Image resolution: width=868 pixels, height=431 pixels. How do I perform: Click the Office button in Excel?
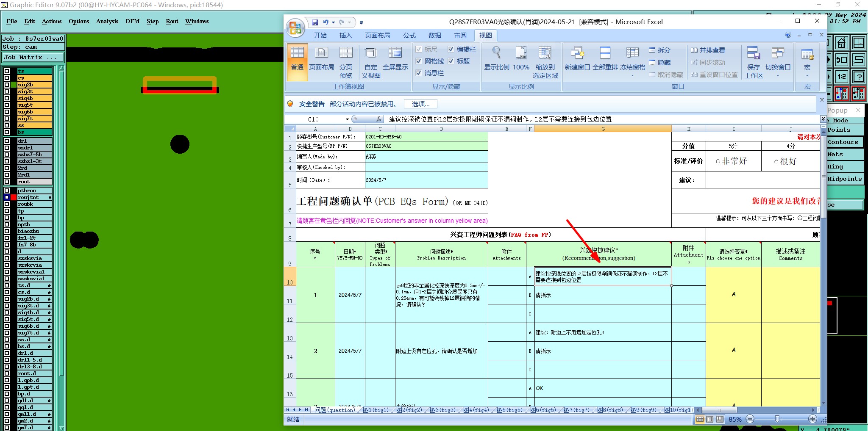[x=295, y=28]
